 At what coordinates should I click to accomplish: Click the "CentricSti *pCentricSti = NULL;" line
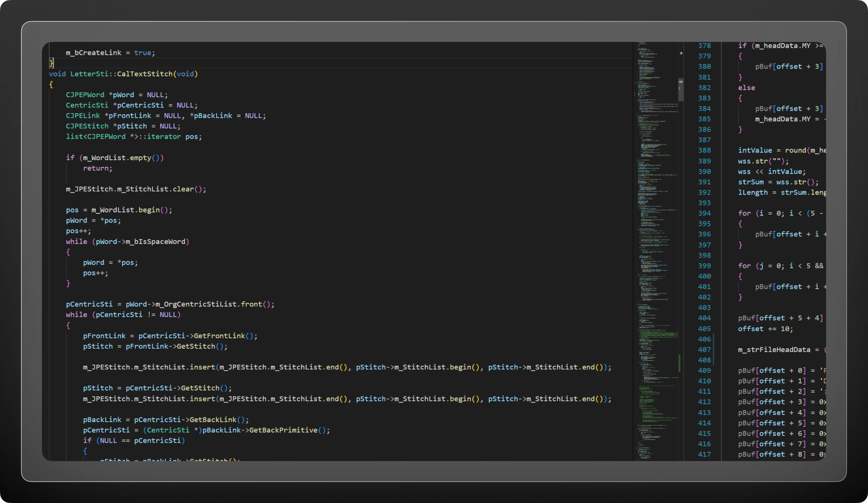pyautogui.click(x=132, y=105)
